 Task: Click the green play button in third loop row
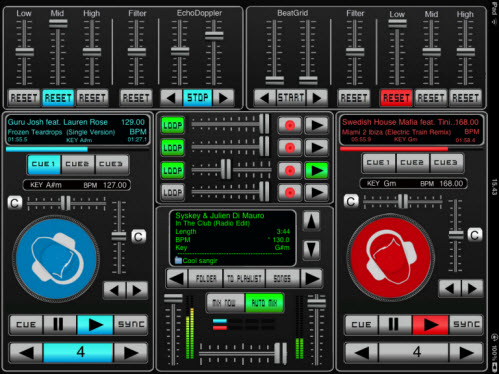(316, 170)
